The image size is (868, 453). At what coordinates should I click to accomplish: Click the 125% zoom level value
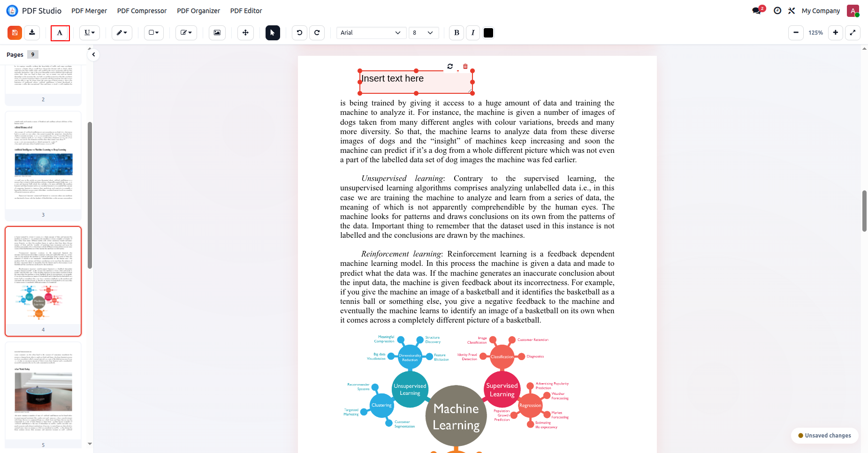point(815,33)
